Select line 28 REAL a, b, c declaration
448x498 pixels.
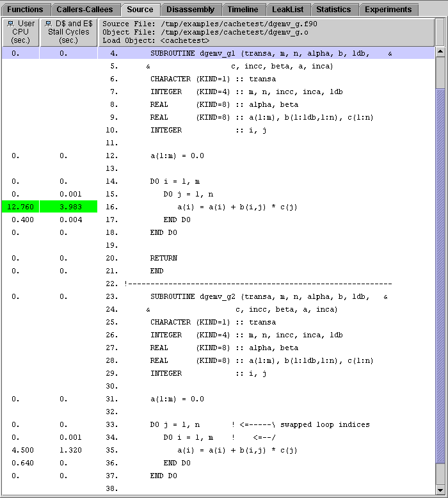262,361
